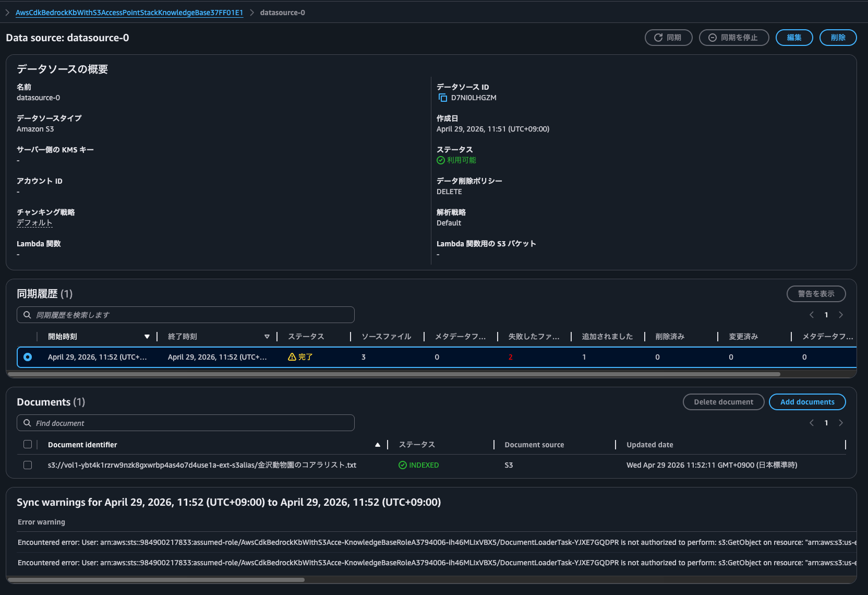The image size is (868, 595).
Task: Click magnifier icon in Find document field
Action: tap(27, 423)
